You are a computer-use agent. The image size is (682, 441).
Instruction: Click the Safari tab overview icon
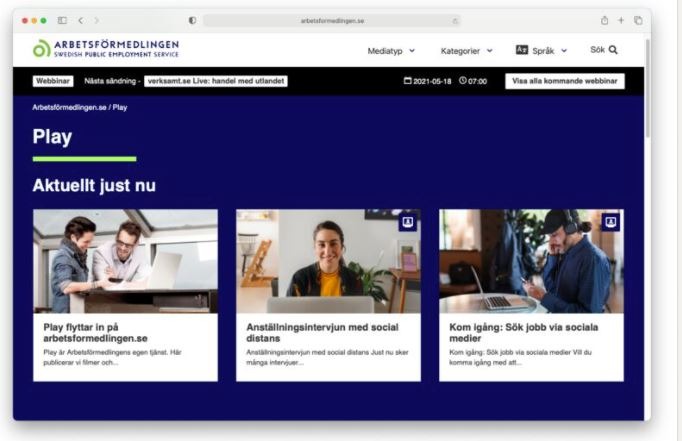[x=637, y=20]
